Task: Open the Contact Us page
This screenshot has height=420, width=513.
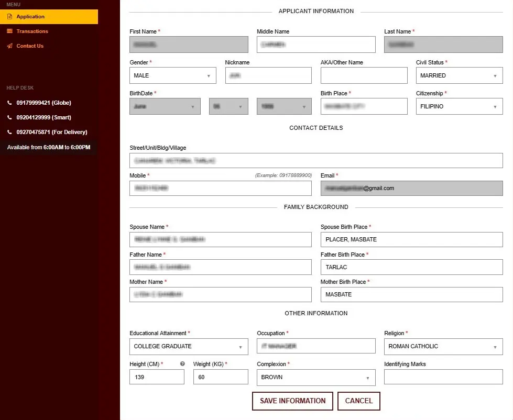Action: [31, 46]
